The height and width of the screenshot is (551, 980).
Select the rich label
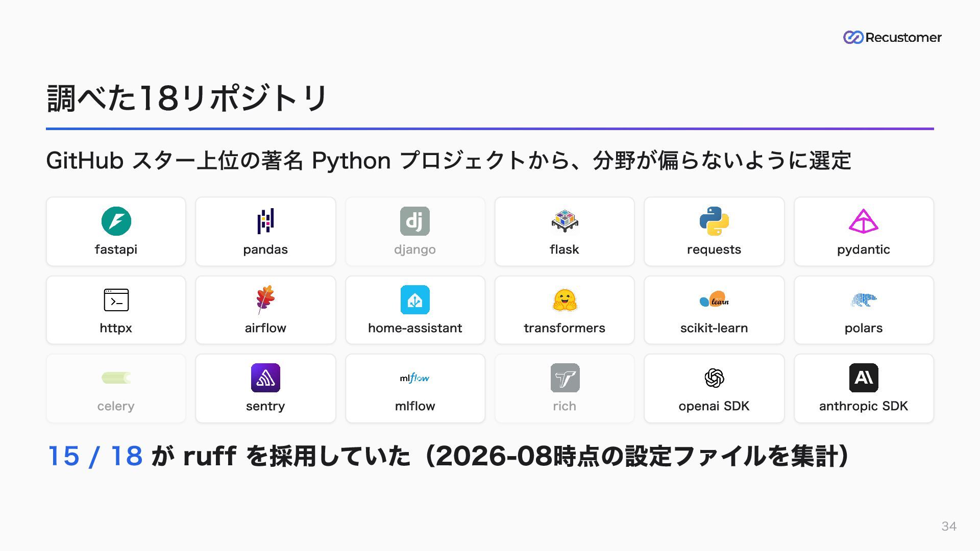pos(565,406)
